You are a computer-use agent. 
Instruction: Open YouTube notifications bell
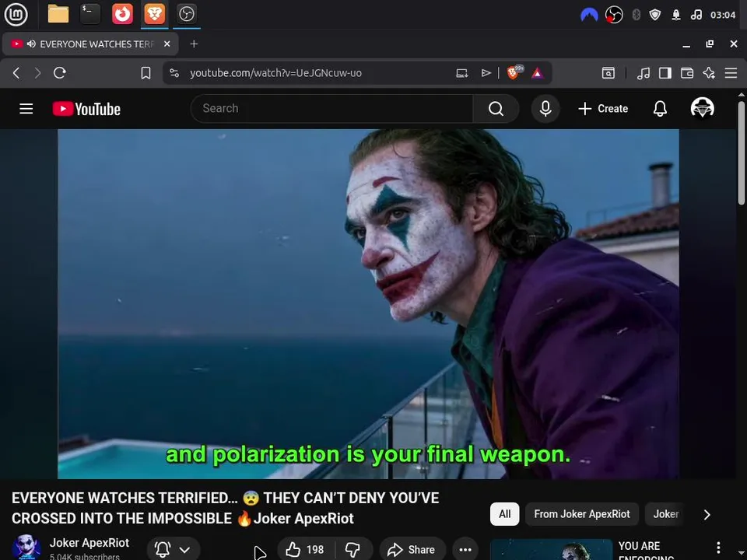pyautogui.click(x=660, y=109)
